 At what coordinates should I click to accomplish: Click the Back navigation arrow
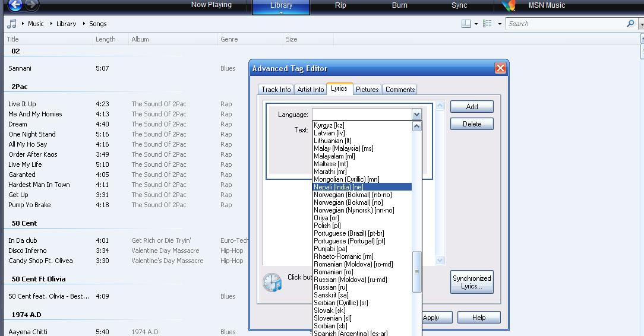click(x=15, y=5)
